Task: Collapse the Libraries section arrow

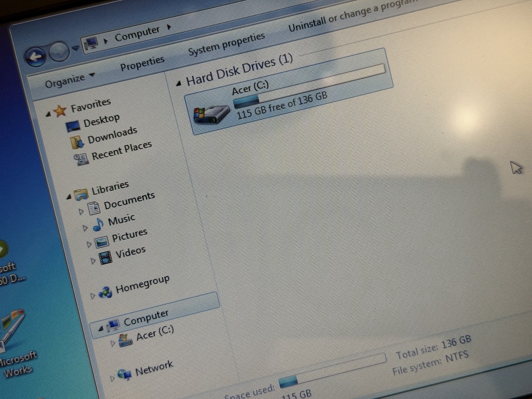Action: point(69,197)
